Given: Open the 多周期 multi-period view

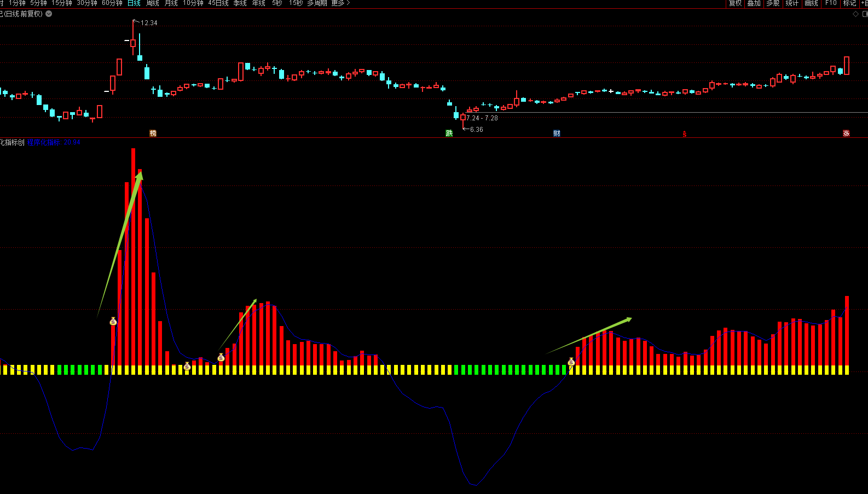Looking at the screenshot, I should [x=317, y=3].
